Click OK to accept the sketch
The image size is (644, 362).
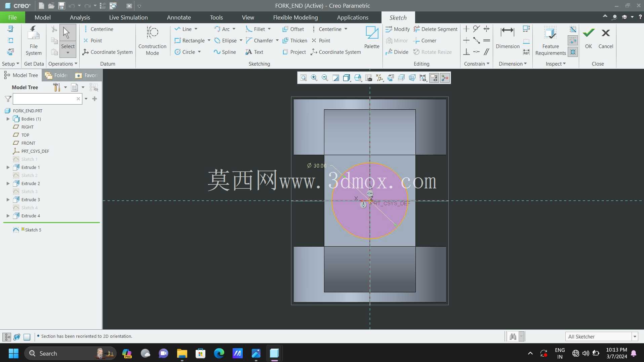pyautogui.click(x=589, y=38)
